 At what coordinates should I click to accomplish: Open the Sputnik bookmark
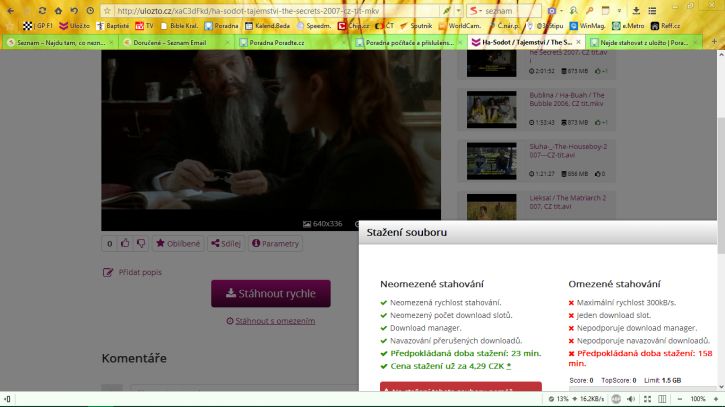click(x=416, y=26)
